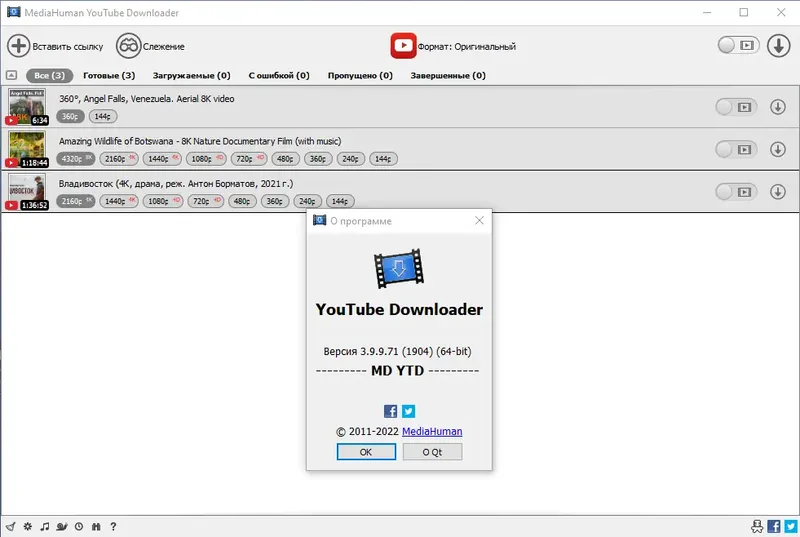The image size is (800, 537).
Task: Click the broom clear-list icon in status bar
Action: (x=11, y=526)
